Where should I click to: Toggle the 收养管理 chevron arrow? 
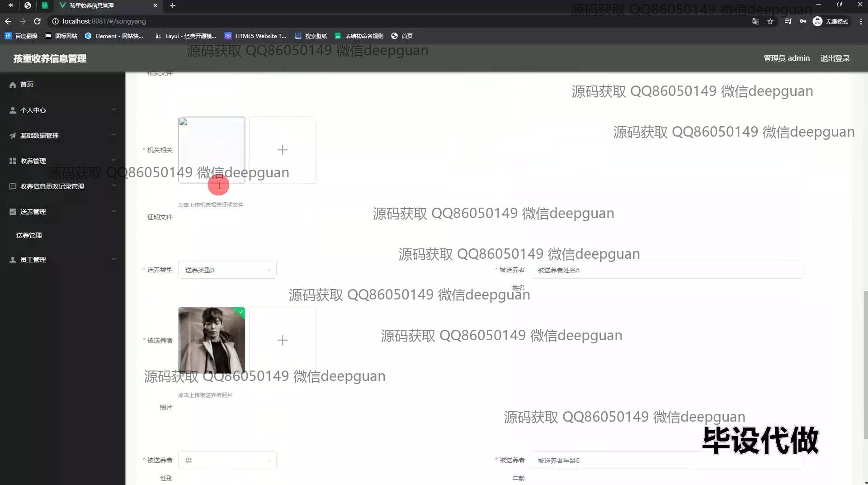coord(114,160)
